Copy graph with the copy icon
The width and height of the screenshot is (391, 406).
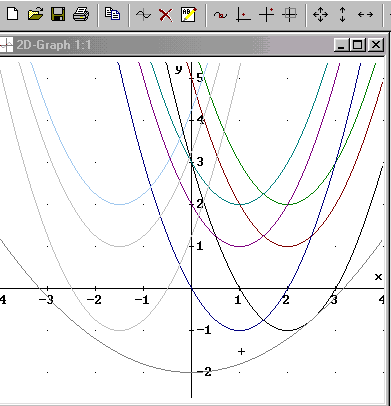pos(112,14)
